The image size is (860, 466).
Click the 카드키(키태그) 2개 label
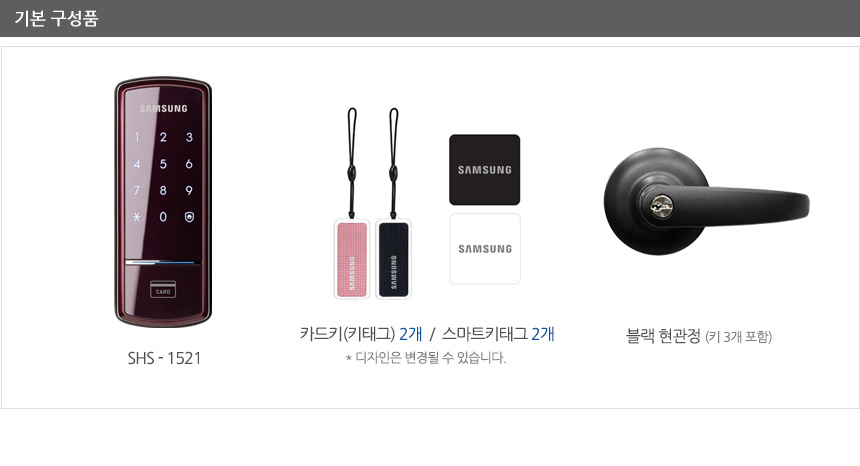(361, 333)
